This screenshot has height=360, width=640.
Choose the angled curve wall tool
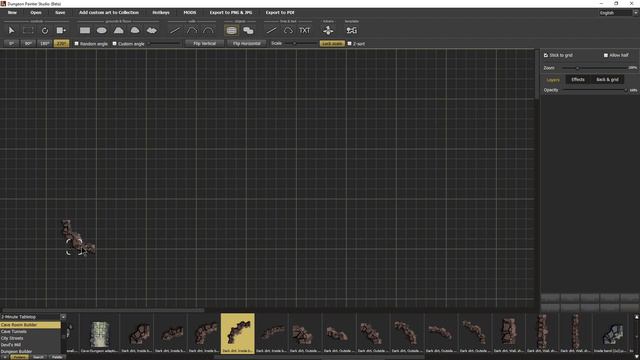click(191, 30)
